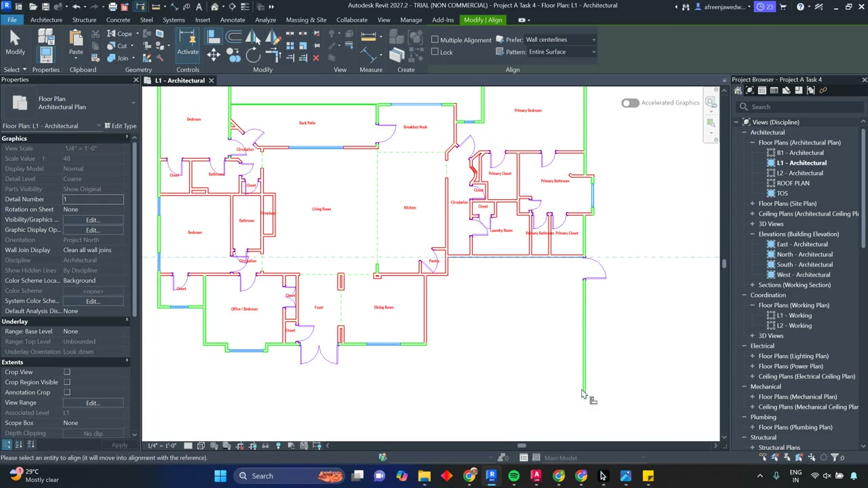This screenshot has height=488, width=868.
Task: Click the Project Browser search field
Action: (800, 107)
